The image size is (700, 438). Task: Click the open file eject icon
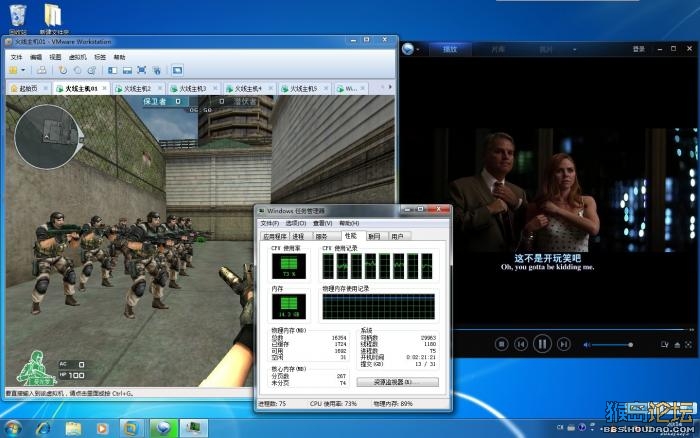[x=677, y=345]
